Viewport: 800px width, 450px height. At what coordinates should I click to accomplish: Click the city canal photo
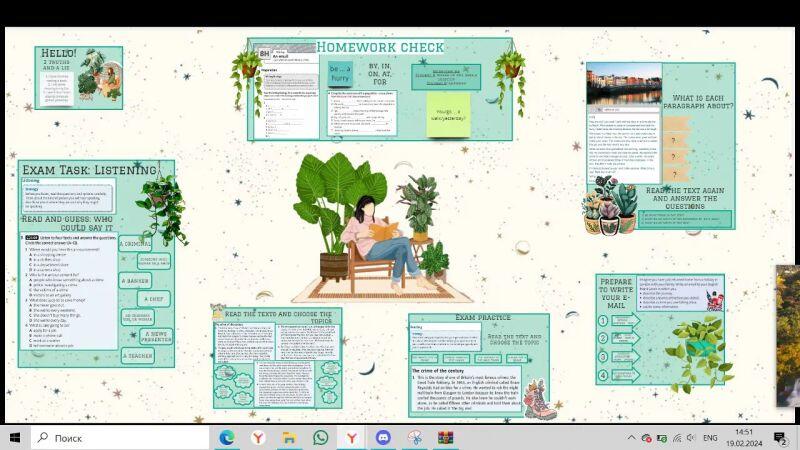[623, 84]
